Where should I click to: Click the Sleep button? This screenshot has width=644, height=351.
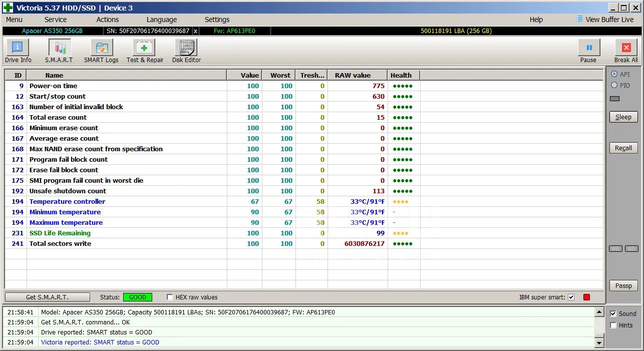tap(623, 117)
